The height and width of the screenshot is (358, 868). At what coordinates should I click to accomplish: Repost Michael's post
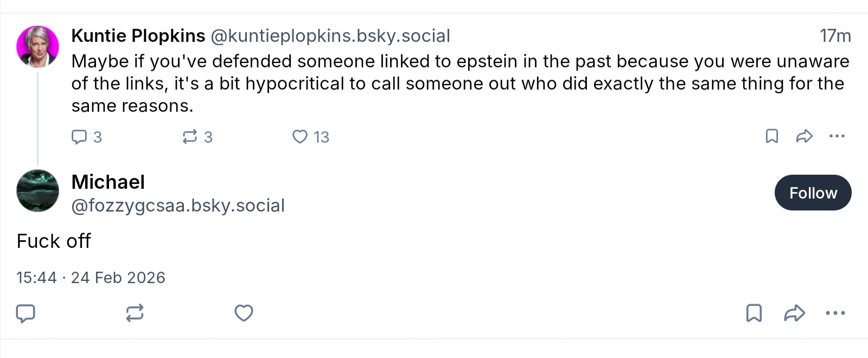click(x=135, y=313)
